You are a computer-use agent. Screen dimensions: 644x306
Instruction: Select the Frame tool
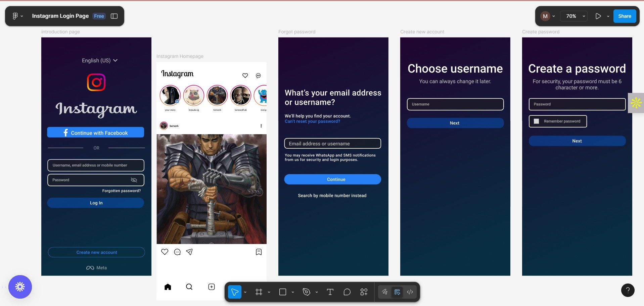point(259,292)
